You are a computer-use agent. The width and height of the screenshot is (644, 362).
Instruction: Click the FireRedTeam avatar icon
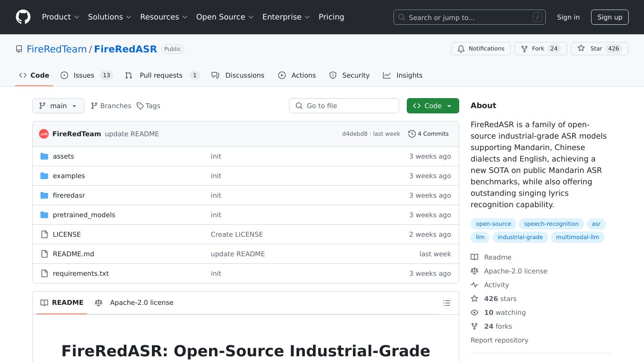click(44, 134)
